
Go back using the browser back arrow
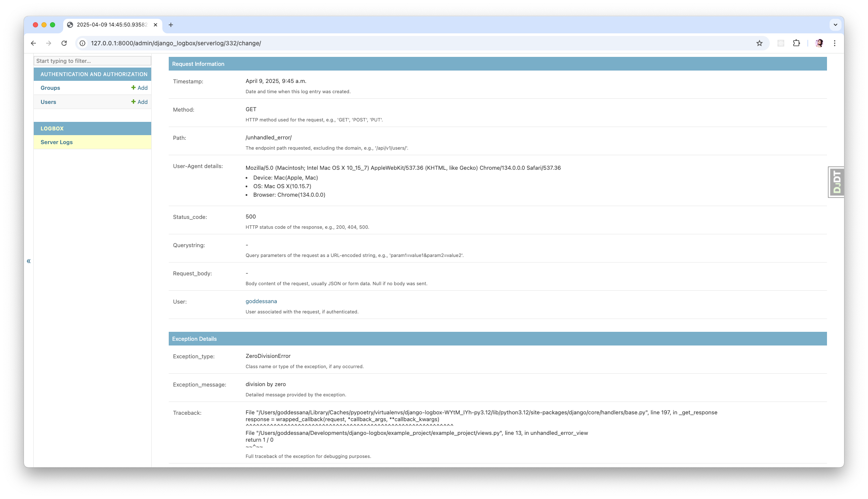tap(33, 43)
